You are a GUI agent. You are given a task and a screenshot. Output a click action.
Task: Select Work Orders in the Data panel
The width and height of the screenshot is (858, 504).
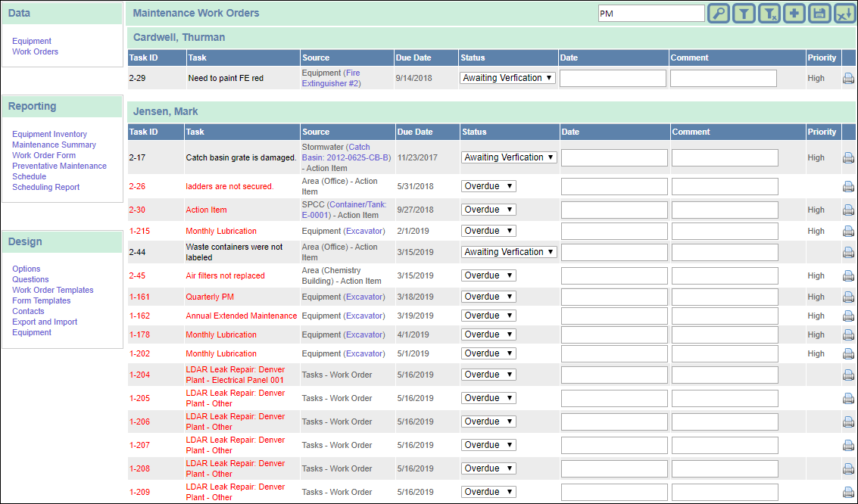[35, 51]
